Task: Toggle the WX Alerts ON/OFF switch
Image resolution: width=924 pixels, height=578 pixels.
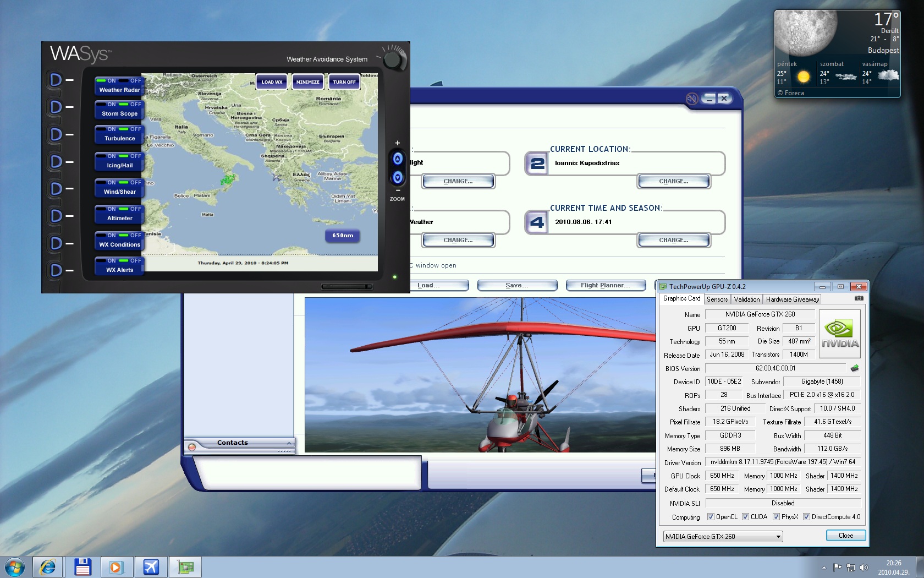Action: [119, 261]
